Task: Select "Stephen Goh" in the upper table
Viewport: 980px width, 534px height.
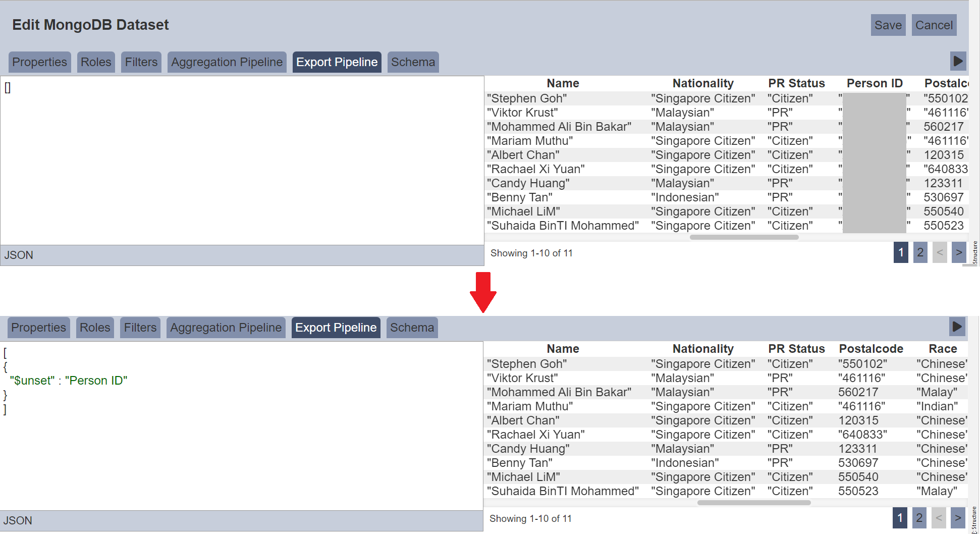Action: pos(527,98)
